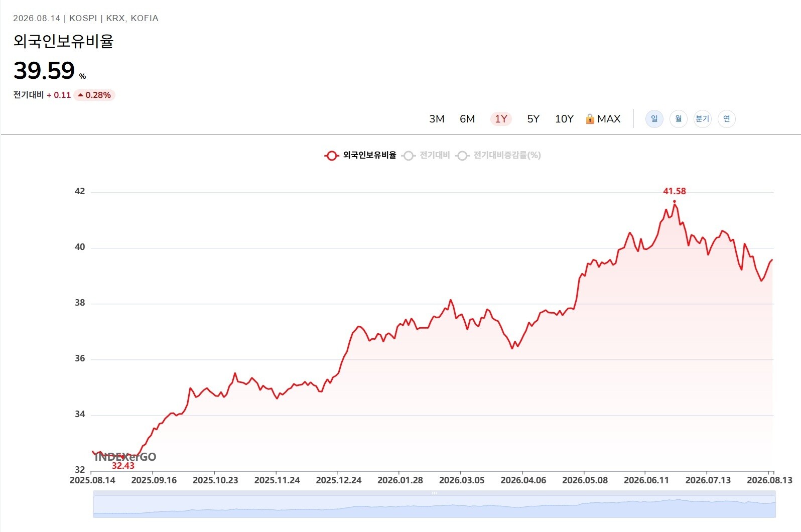Select the 6M period tab

467,119
